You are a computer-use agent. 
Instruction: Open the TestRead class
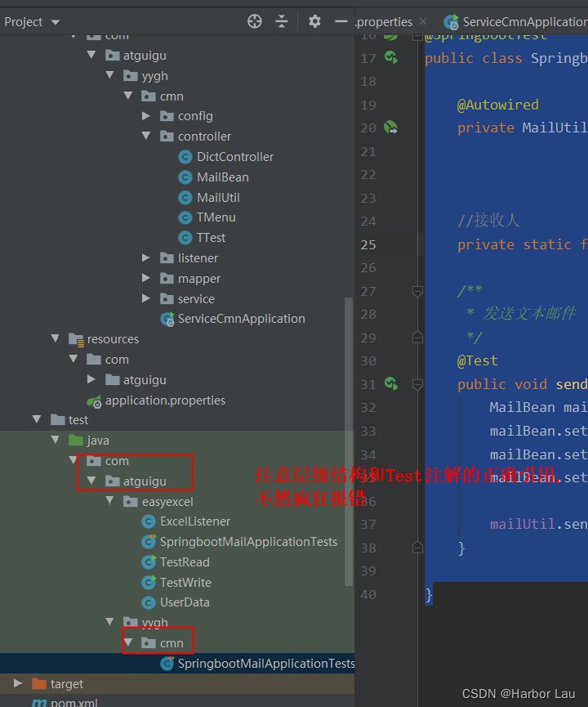(185, 562)
